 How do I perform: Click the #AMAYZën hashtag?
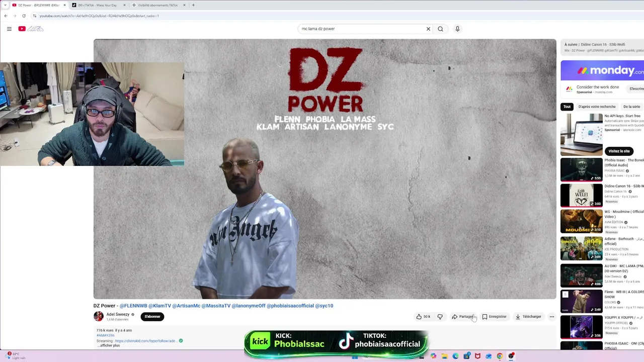[105, 335]
